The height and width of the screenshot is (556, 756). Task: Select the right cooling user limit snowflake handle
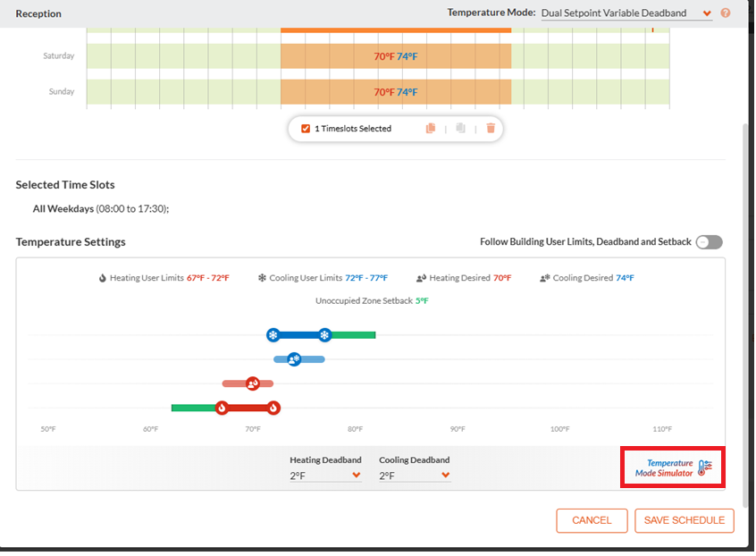click(x=324, y=335)
